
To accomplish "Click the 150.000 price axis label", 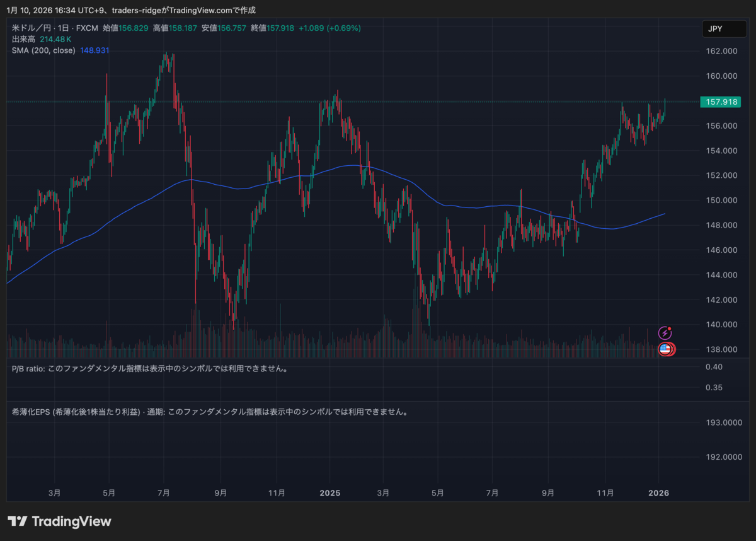I will click(722, 201).
